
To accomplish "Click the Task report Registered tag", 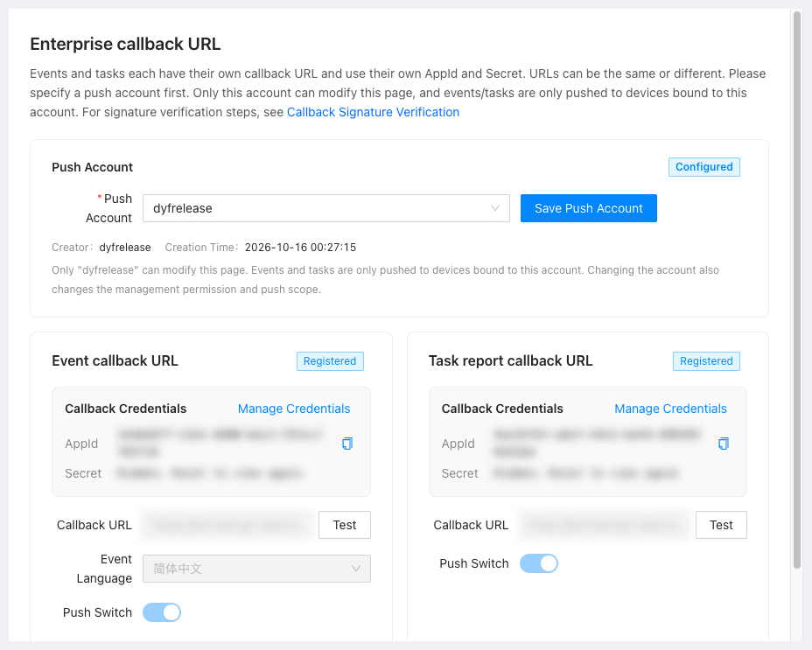I will (706, 361).
